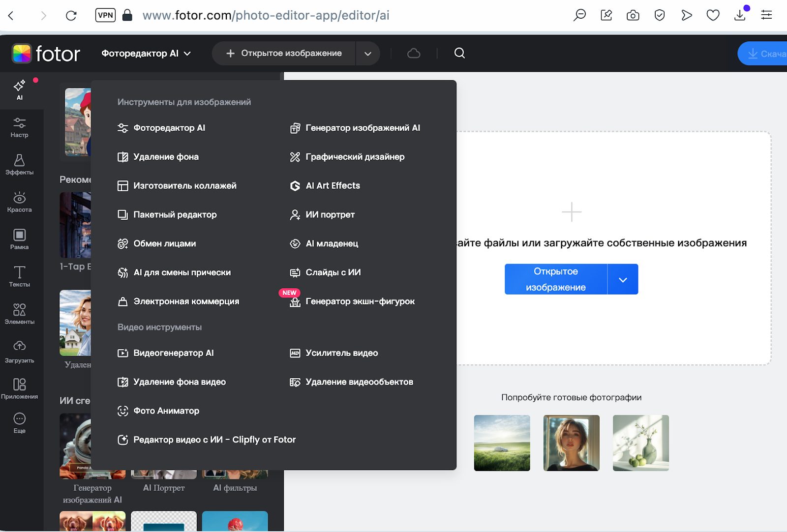Viewport: 787px width, 532px height.
Task: Open the Эффекты effects panel
Action: (x=19, y=165)
